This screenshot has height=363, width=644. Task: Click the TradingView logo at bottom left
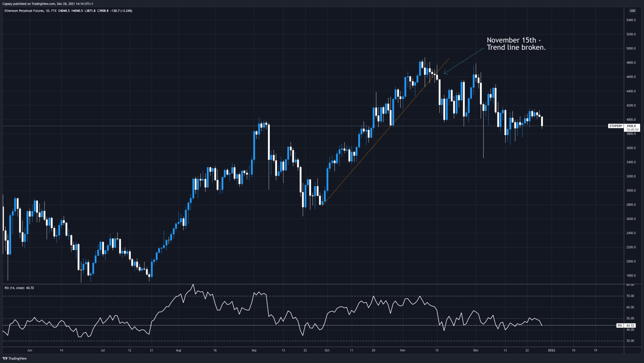click(x=15, y=358)
